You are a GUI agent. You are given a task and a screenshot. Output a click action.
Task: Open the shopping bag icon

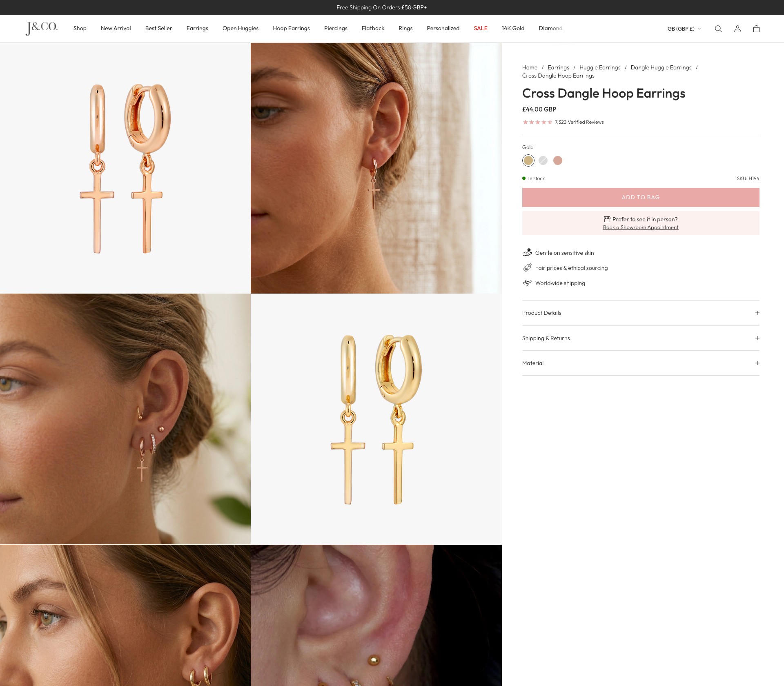click(756, 29)
